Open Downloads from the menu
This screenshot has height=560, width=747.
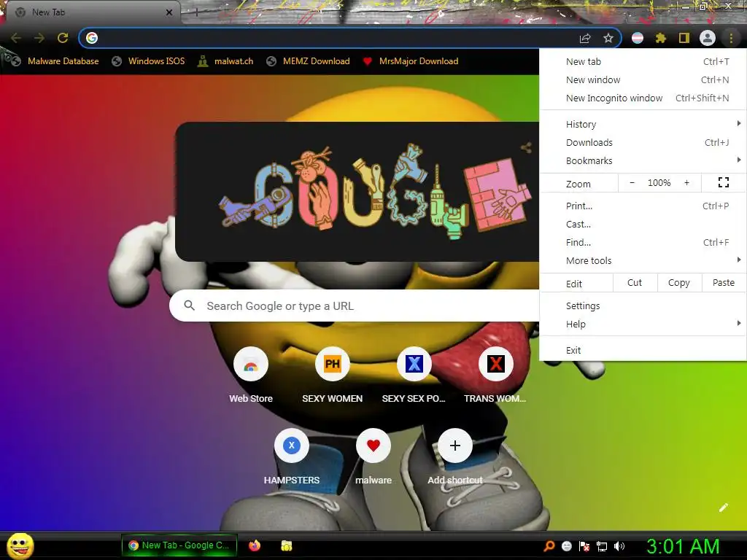pyautogui.click(x=643, y=142)
